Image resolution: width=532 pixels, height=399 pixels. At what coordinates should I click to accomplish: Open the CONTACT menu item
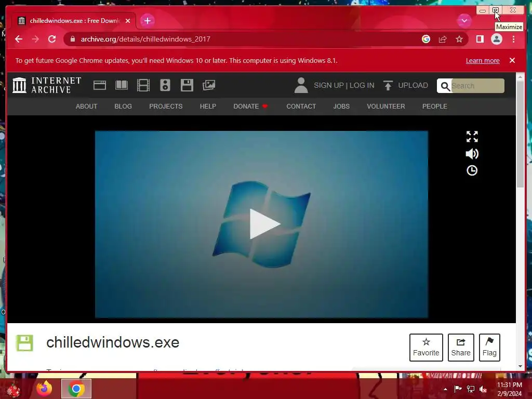[301, 106]
